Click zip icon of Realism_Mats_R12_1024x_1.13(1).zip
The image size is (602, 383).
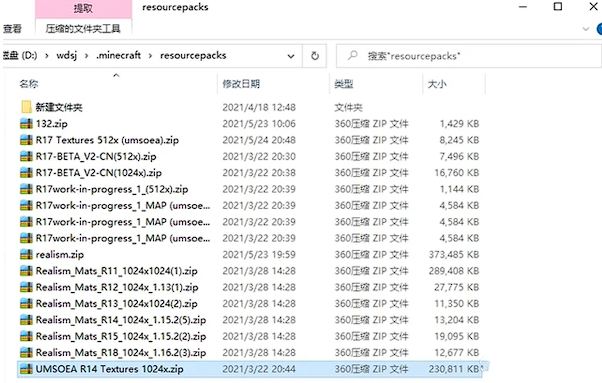point(26,287)
